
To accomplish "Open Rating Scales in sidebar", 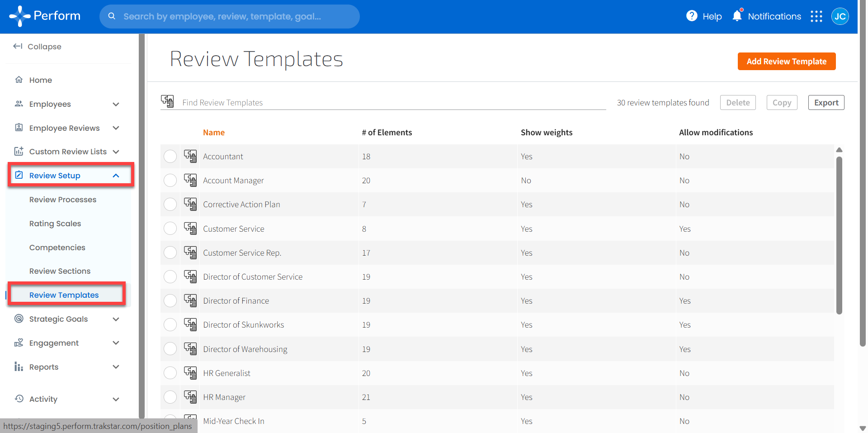I will [x=55, y=224].
